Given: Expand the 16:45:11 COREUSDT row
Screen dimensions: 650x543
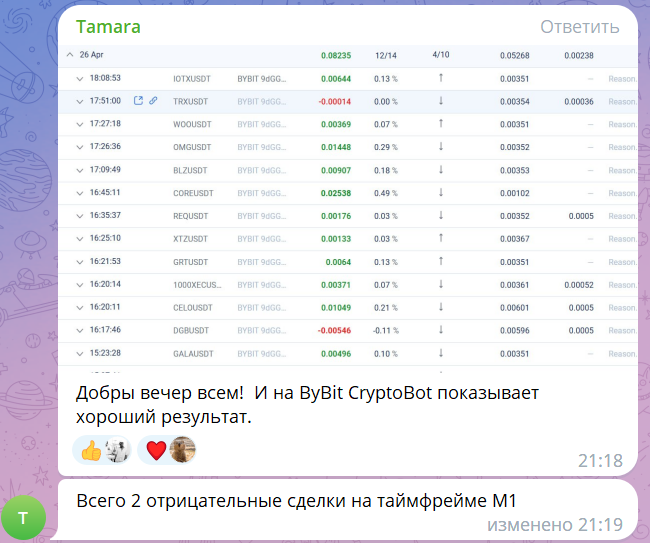Looking at the screenshot, I should [80, 193].
